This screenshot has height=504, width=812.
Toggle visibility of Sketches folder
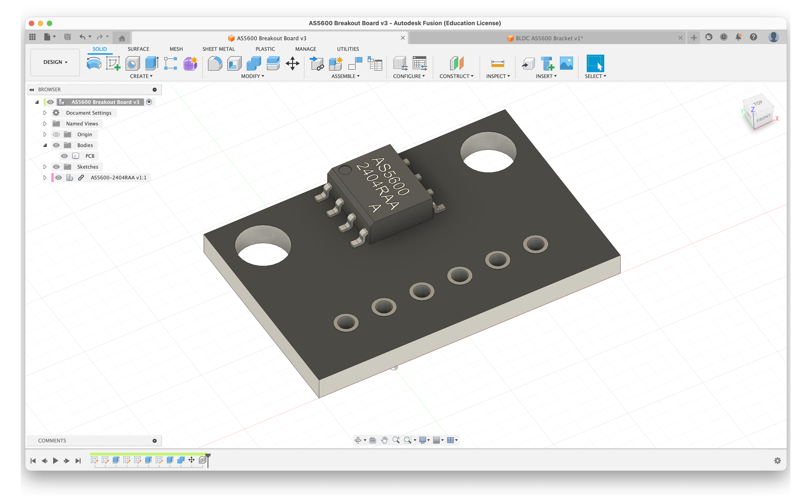pyautogui.click(x=56, y=167)
